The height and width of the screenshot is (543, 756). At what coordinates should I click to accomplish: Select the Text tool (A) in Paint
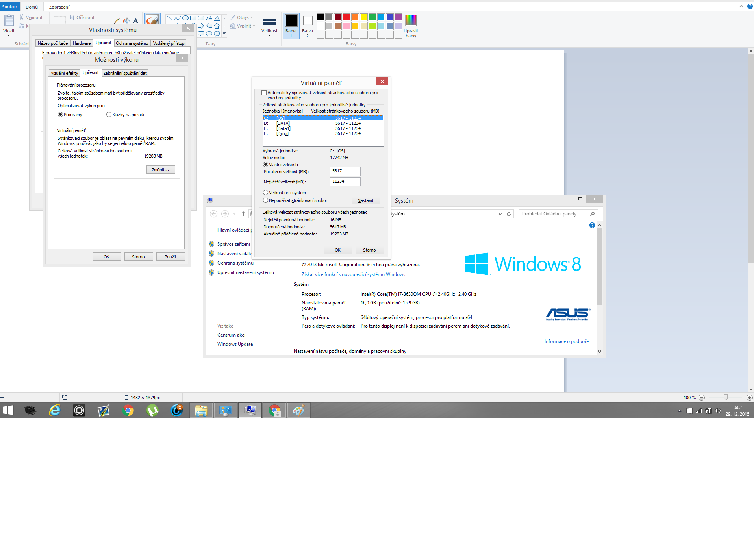(x=135, y=20)
